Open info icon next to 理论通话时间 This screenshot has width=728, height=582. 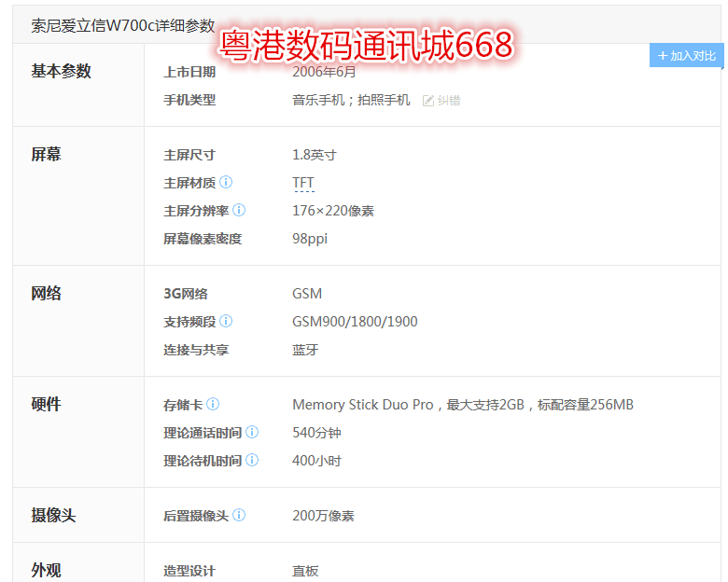pos(252,432)
